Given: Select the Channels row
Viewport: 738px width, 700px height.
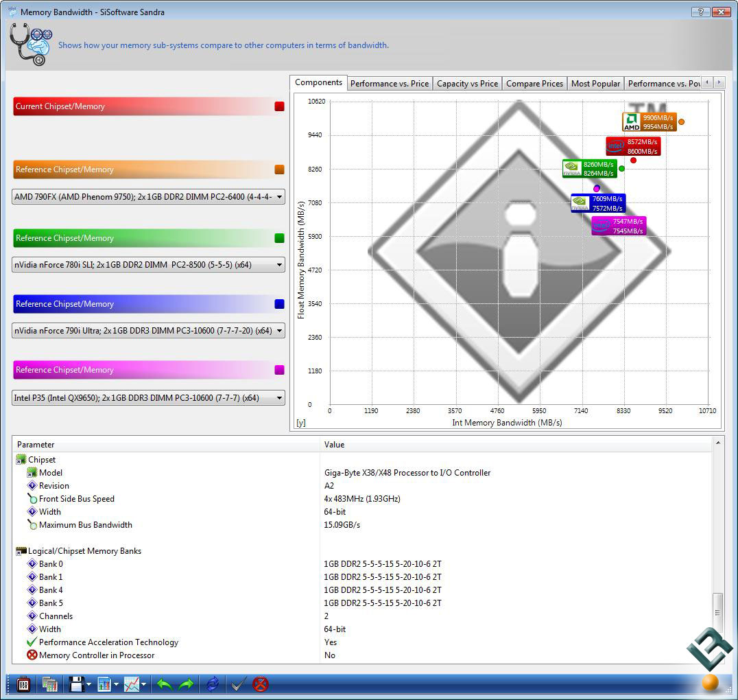Looking at the screenshot, I should (x=362, y=616).
